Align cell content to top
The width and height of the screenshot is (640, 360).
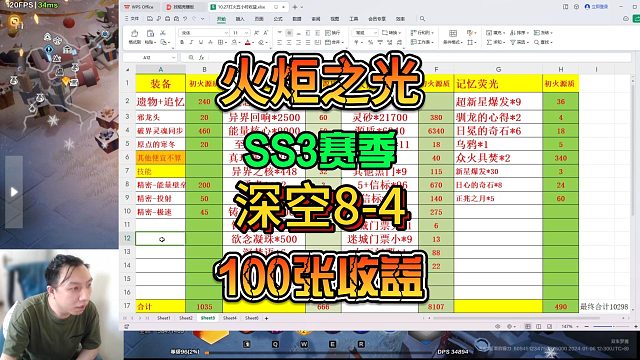pos(280,32)
